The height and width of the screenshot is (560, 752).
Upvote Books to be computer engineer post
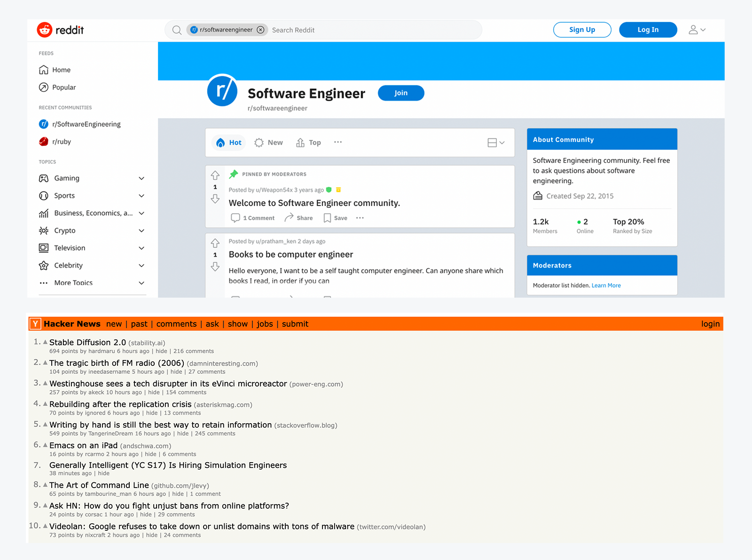pos(215,243)
